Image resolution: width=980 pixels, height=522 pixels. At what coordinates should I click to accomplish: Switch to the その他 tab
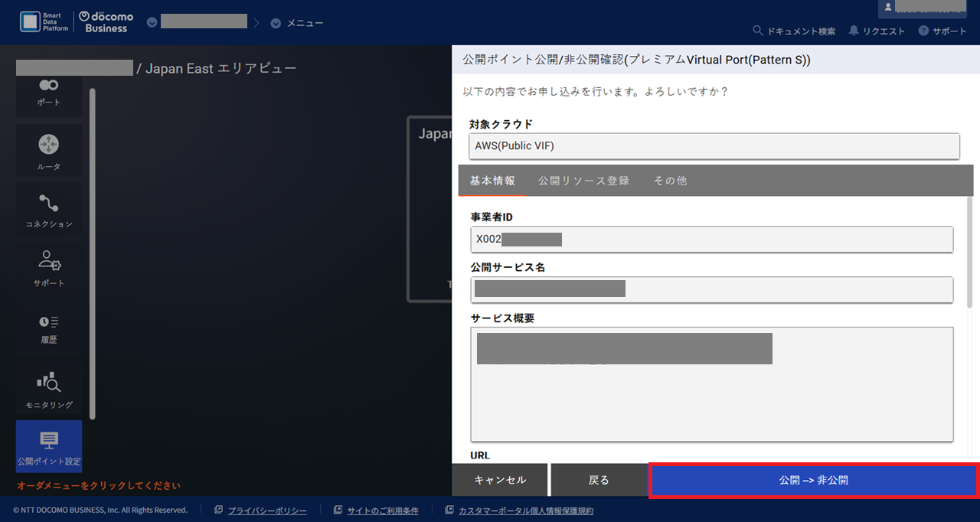pos(670,180)
